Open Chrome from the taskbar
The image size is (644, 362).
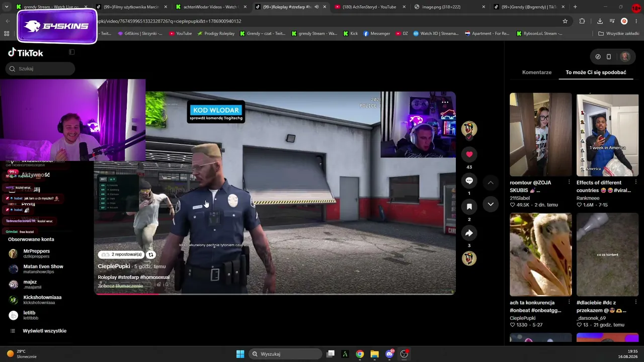(360, 354)
